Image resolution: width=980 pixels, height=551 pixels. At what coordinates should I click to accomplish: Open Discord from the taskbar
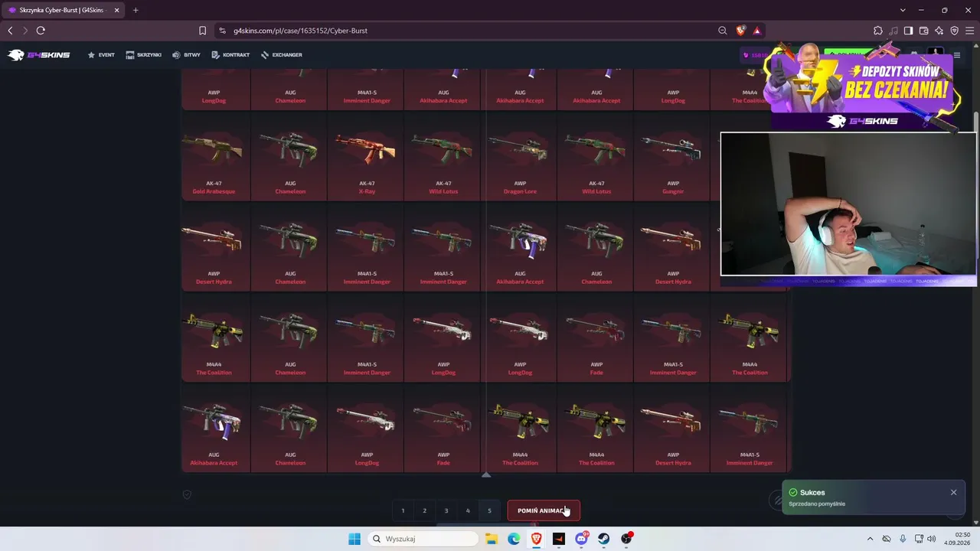click(581, 539)
